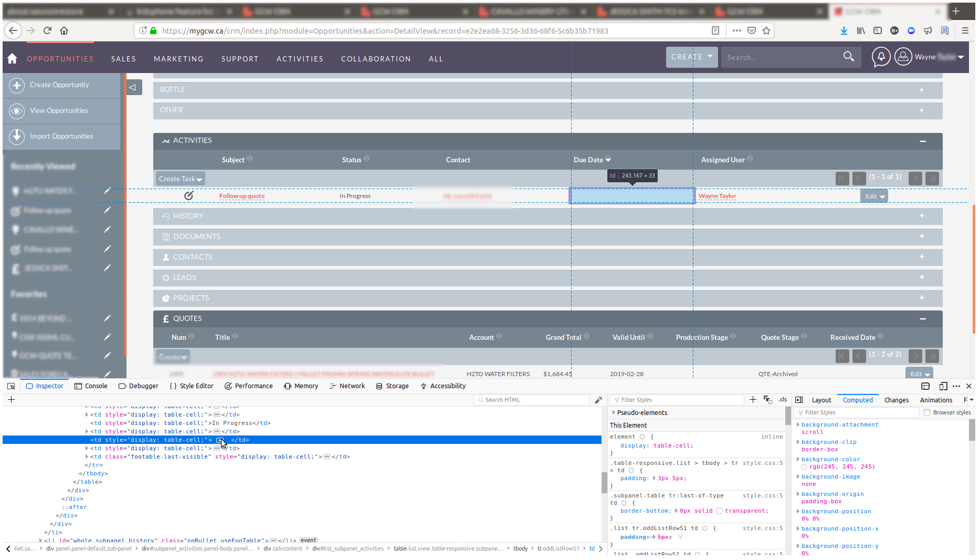Viewport: 980px width, 560px height.
Task: Add a new CSS rule with the plus icon
Action: pos(753,400)
